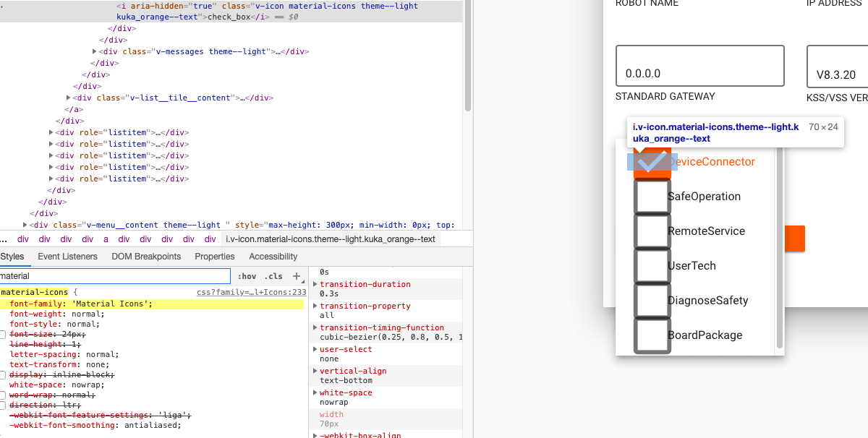The width and height of the screenshot is (868, 438).
Task: Check the SafeOperation option
Action: tap(652, 196)
